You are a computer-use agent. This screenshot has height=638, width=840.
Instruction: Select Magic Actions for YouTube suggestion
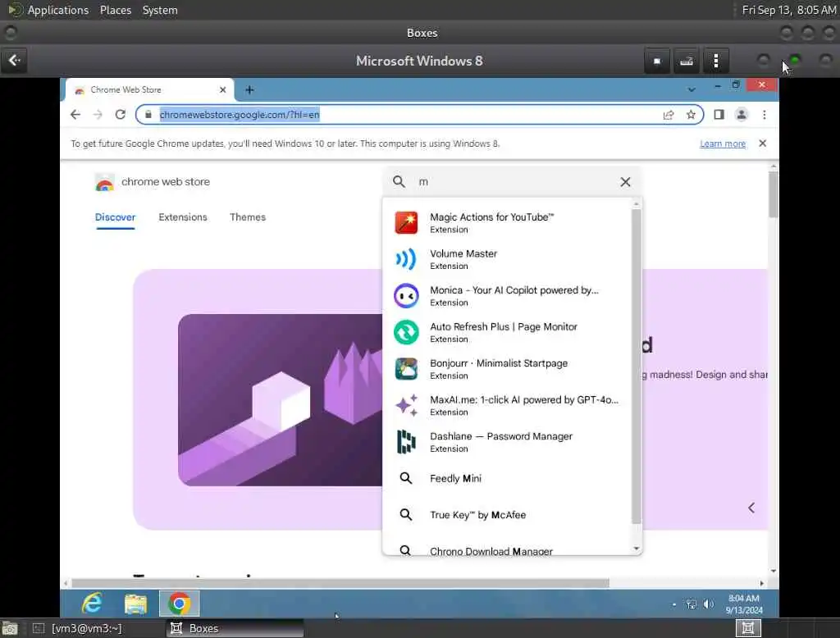[x=508, y=223]
